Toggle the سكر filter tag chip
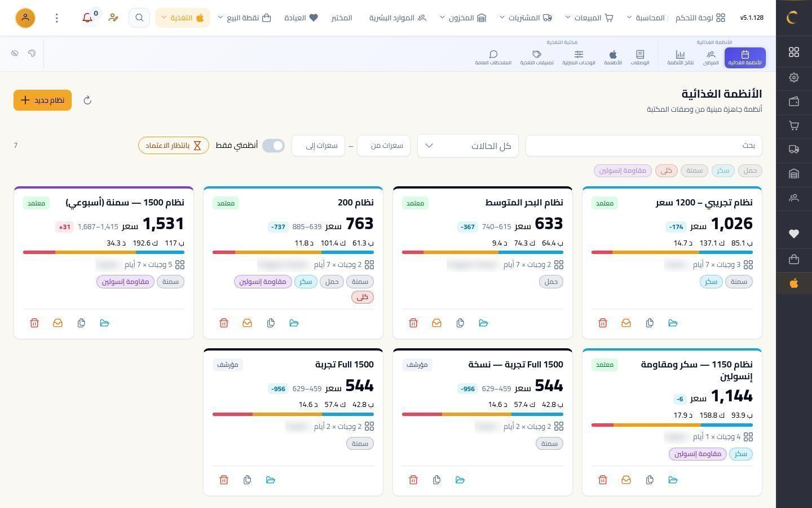Image resolution: width=812 pixels, height=508 pixels. click(x=723, y=170)
